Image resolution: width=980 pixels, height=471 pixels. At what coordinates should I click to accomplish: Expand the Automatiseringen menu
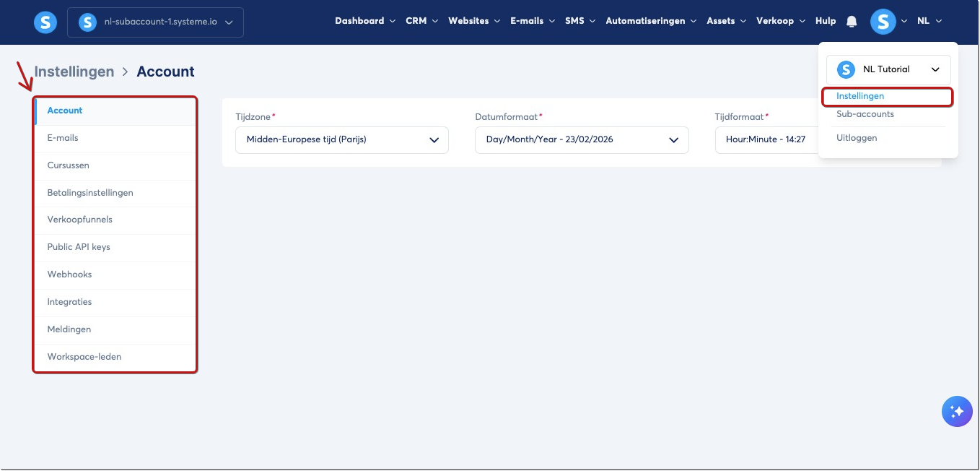click(651, 21)
